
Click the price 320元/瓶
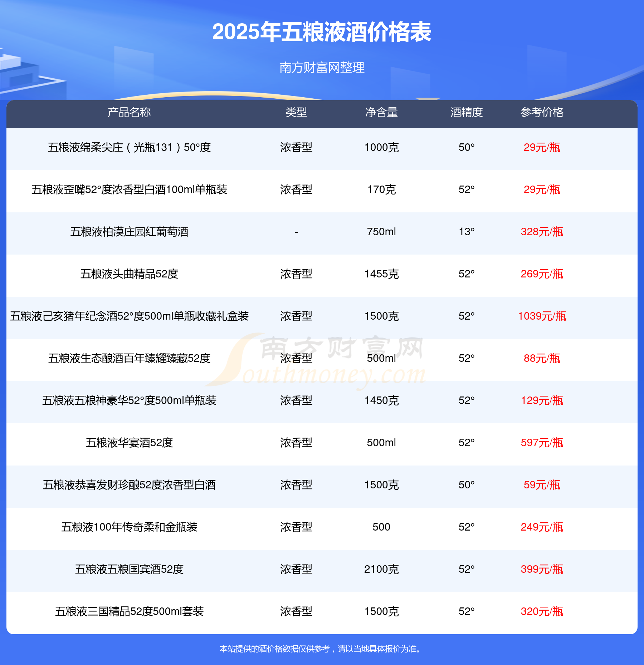(x=542, y=611)
